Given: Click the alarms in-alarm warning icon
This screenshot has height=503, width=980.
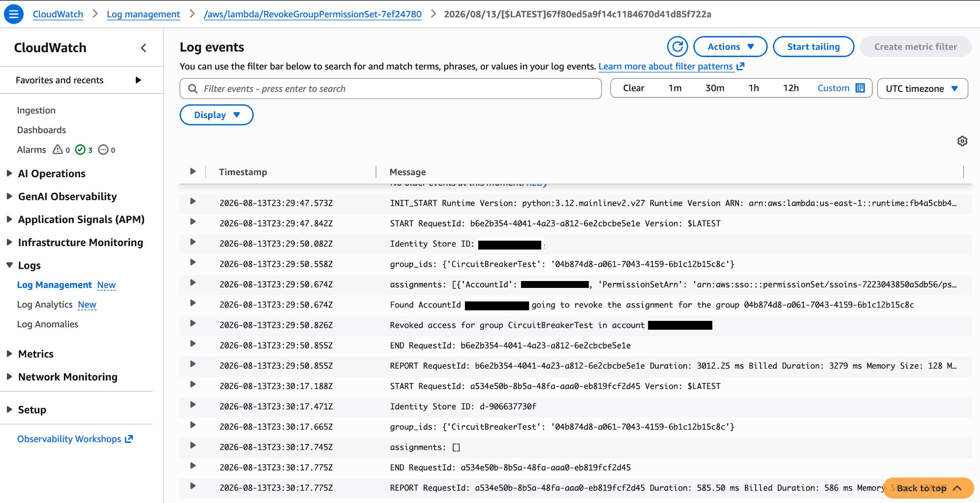Looking at the screenshot, I should click(58, 150).
